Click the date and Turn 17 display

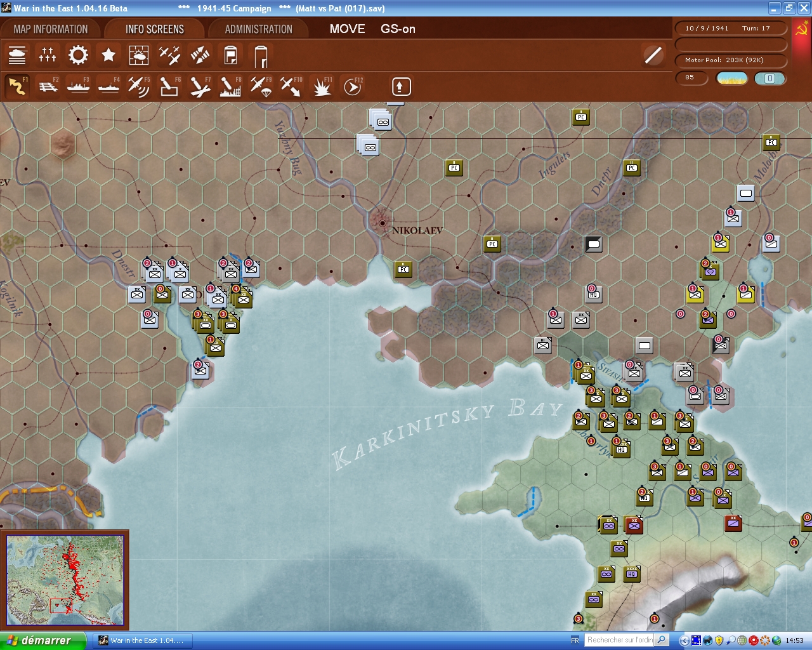(x=731, y=29)
